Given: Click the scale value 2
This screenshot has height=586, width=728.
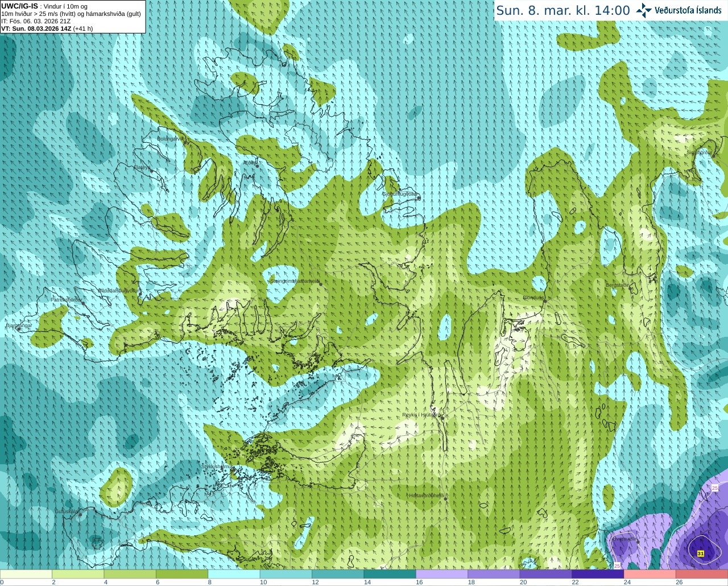Looking at the screenshot, I should [x=54, y=583].
